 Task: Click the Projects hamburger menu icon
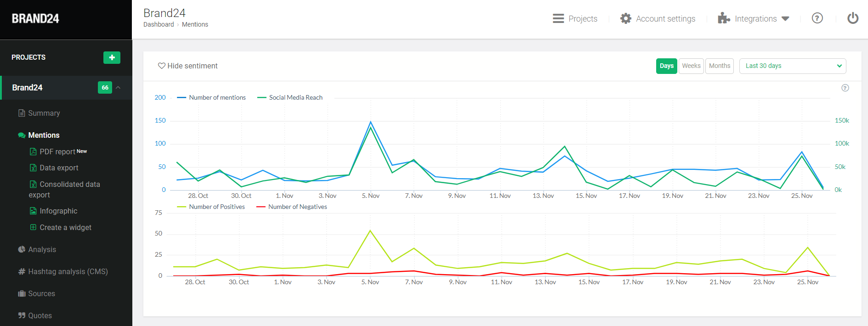click(558, 18)
